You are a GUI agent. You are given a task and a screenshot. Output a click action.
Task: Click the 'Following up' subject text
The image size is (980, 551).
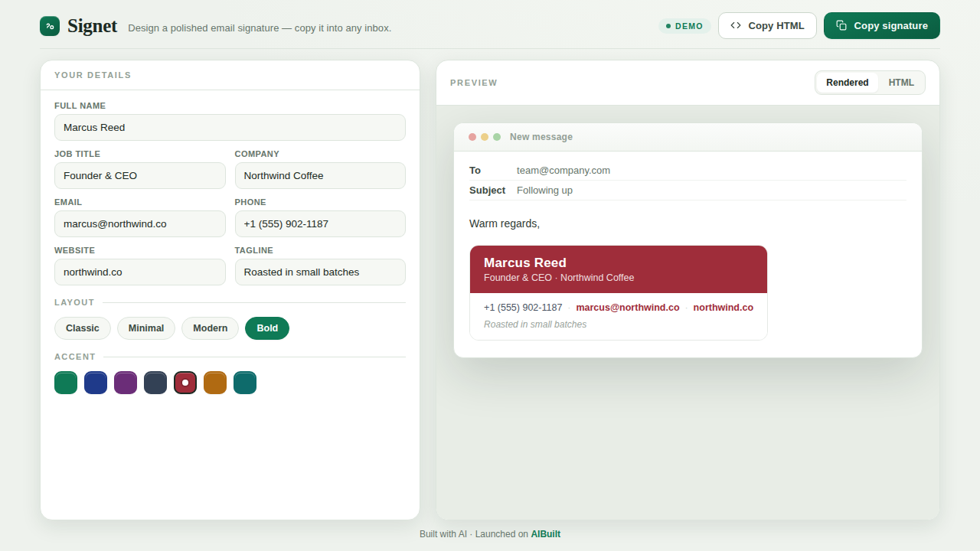[544, 191]
